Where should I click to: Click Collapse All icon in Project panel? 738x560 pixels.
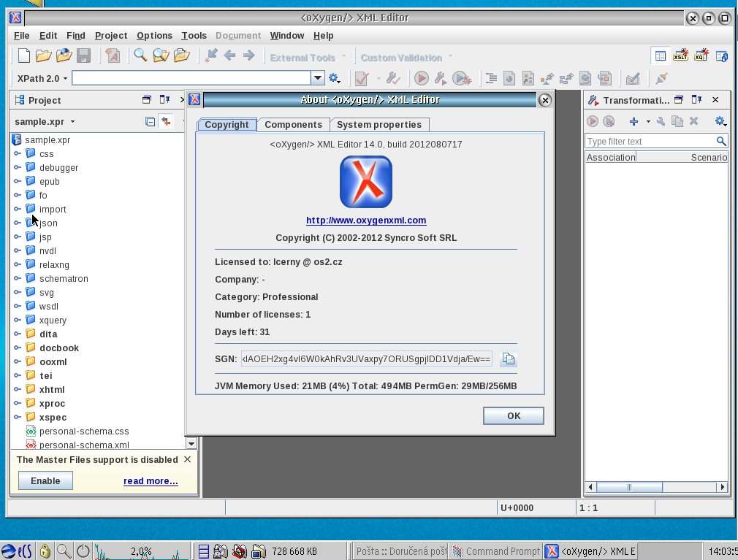click(150, 122)
